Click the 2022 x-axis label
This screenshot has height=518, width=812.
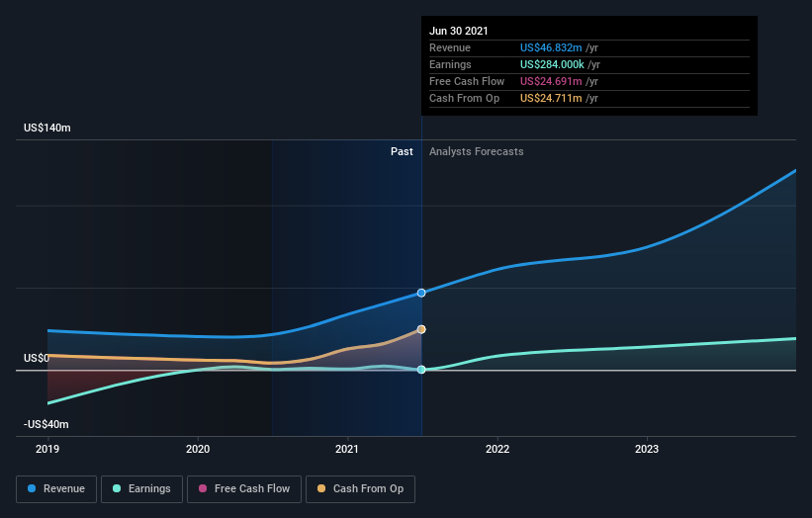click(x=497, y=449)
